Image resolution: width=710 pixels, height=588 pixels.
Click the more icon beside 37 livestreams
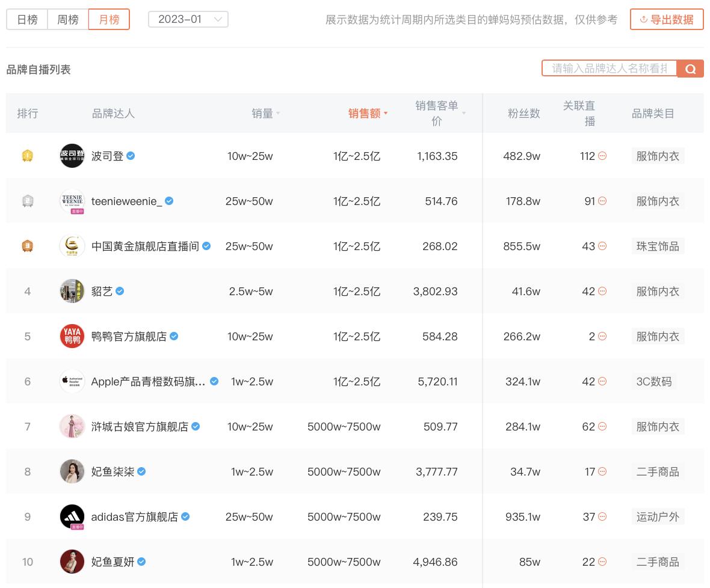tap(602, 516)
